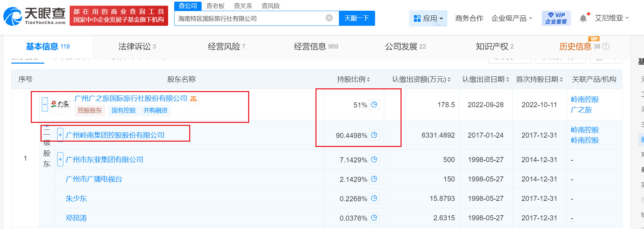Click the 并购融资 tag
Image resolution: width=644 pixels, height=229 pixels.
click(x=155, y=110)
